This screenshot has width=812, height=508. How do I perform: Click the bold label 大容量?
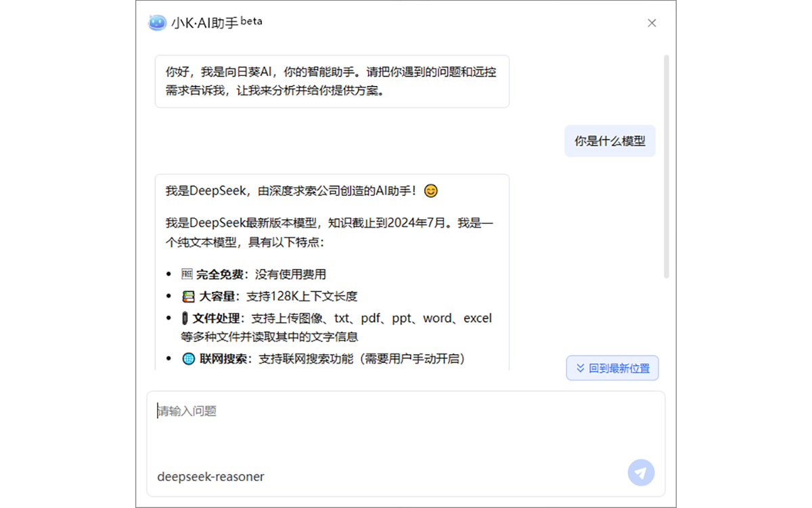218,296
